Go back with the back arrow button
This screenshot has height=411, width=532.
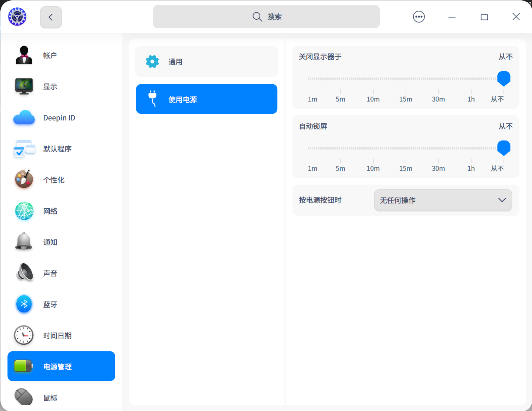tap(51, 17)
